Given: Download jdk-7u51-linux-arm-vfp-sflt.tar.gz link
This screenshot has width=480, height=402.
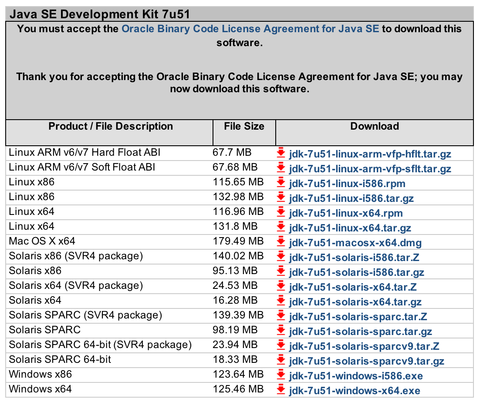Looking at the screenshot, I should [x=370, y=169].
